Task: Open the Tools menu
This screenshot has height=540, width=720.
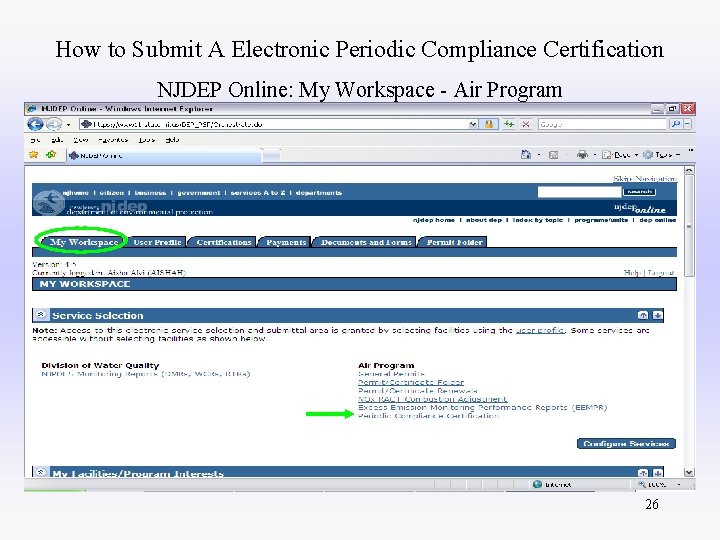Action: click(147, 140)
